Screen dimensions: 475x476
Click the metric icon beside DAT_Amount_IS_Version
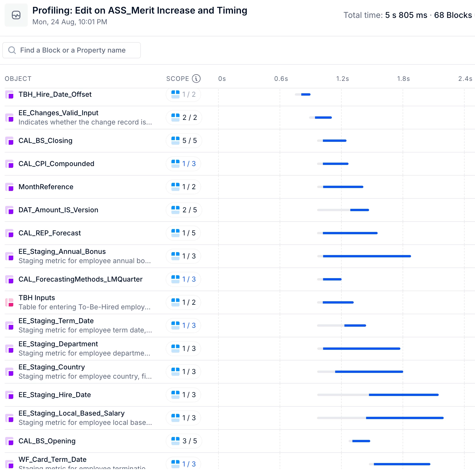10,210
